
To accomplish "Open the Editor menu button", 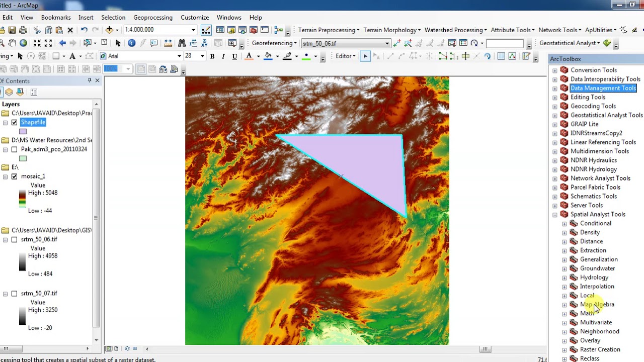I will click(x=346, y=56).
